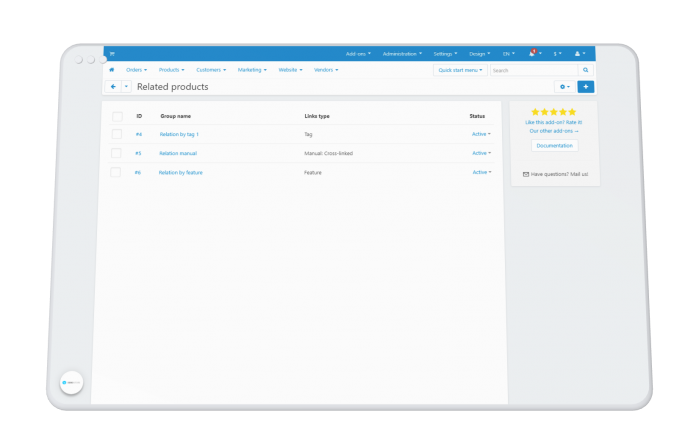The width and height of the screenshot is (700, 445).
Task: Open the home icon in navigation menu
Action: [112, 70]
